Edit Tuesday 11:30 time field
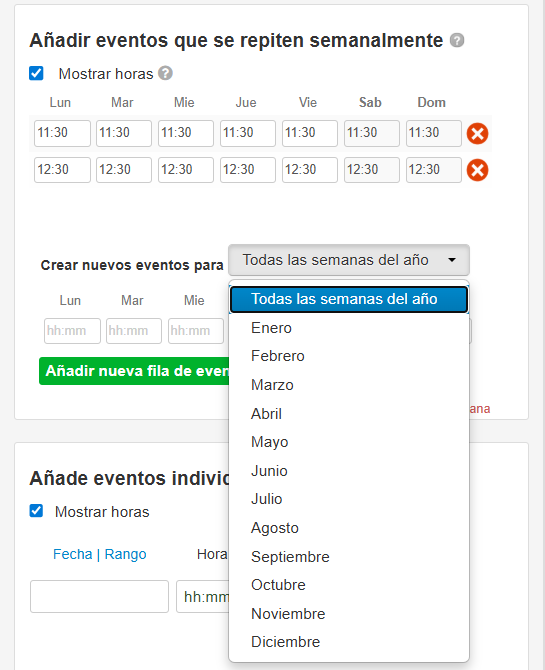The height and width of the screenshot is (670, 545). pos(124,133)
